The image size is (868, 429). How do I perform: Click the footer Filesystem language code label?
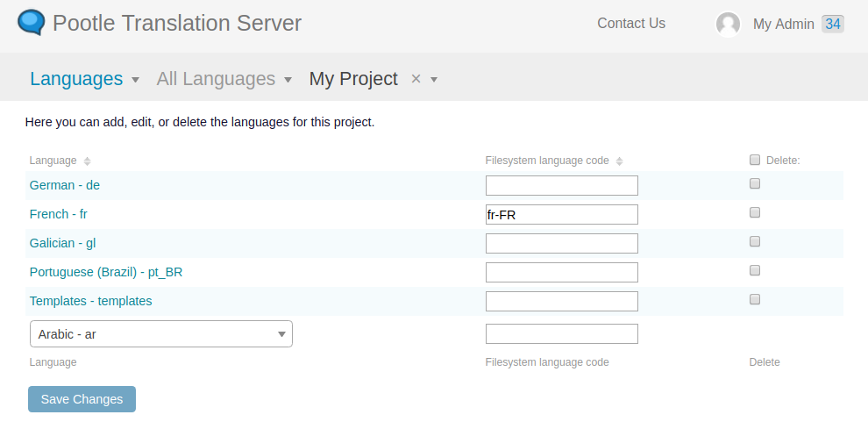[x=547, y=362]
